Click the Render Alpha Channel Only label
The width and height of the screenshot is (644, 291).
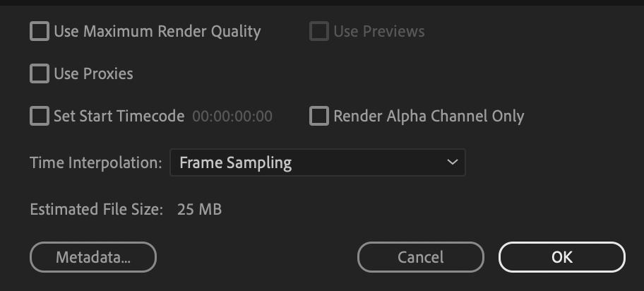[x=429, y=116]
